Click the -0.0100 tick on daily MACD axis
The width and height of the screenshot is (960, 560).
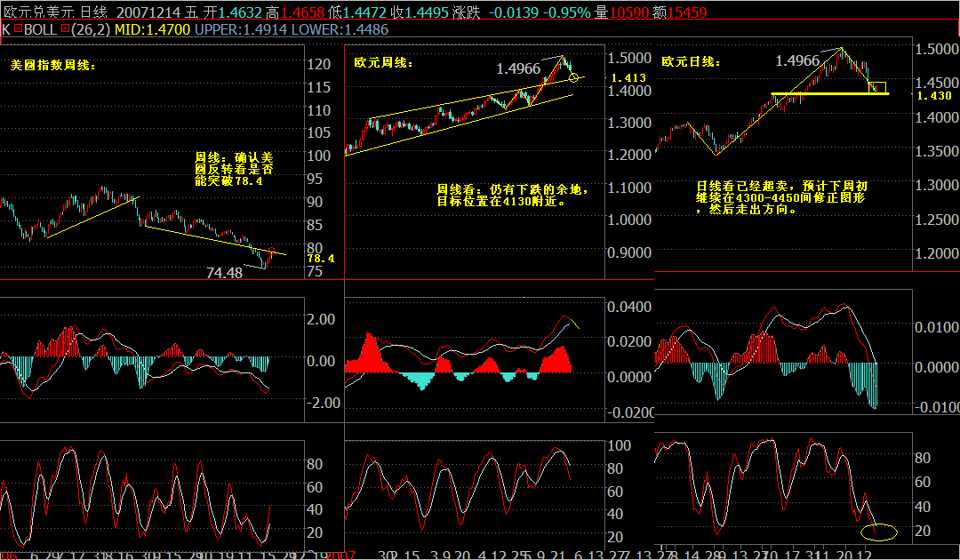click(x=937, y=408)
